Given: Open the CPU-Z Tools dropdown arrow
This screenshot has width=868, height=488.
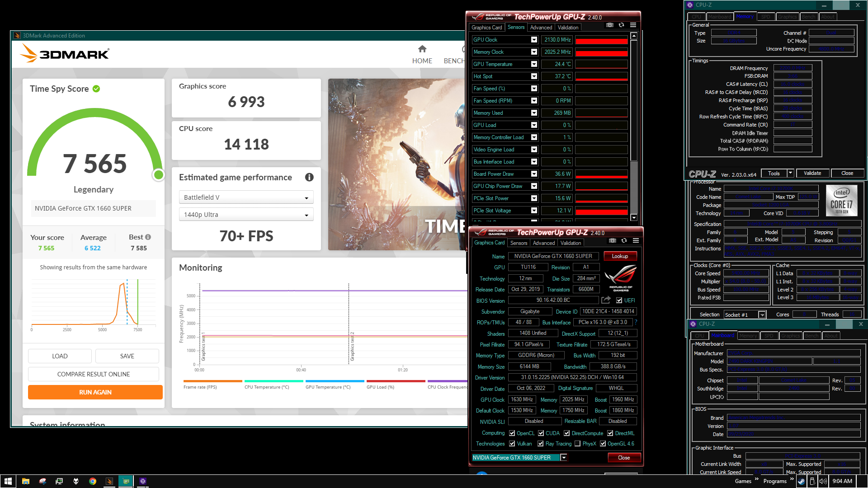Looking at the screenshot, I should click(790, 173).
